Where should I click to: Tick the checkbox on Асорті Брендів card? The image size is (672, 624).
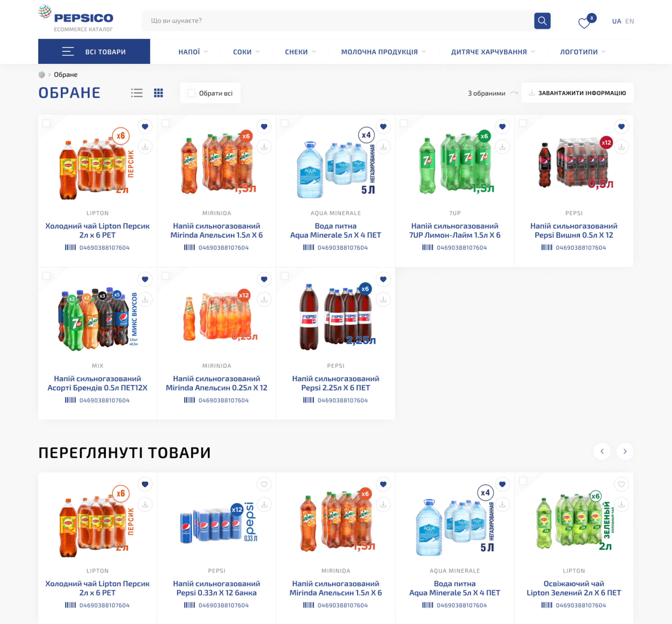coord(46,276)
